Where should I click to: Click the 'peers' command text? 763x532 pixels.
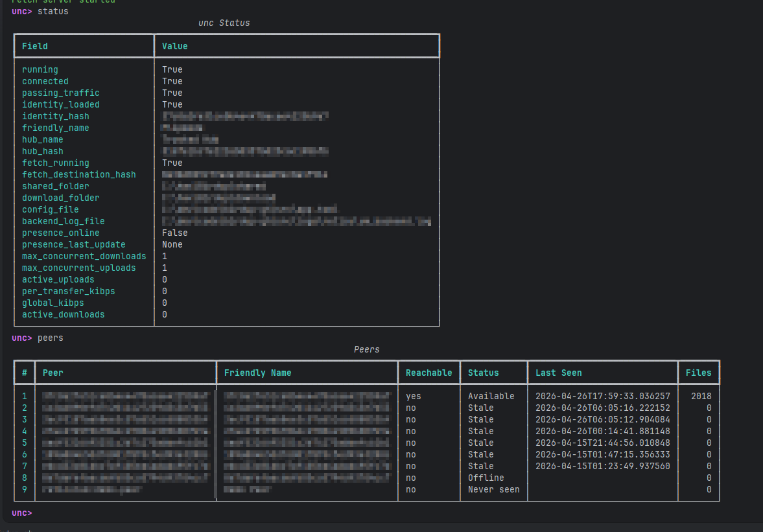point(51,338)
